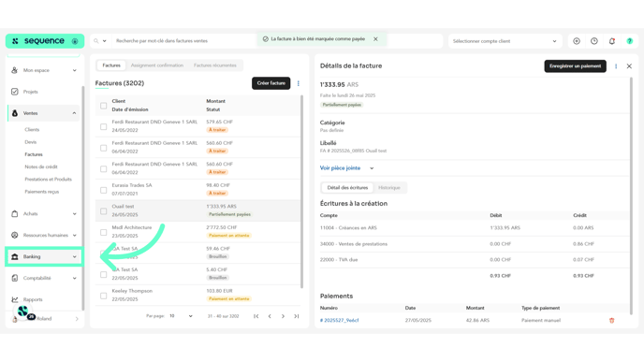Viewport: 644px width, 362px height.
Task: Close the invoice details panel
Action: coord(629,66)
